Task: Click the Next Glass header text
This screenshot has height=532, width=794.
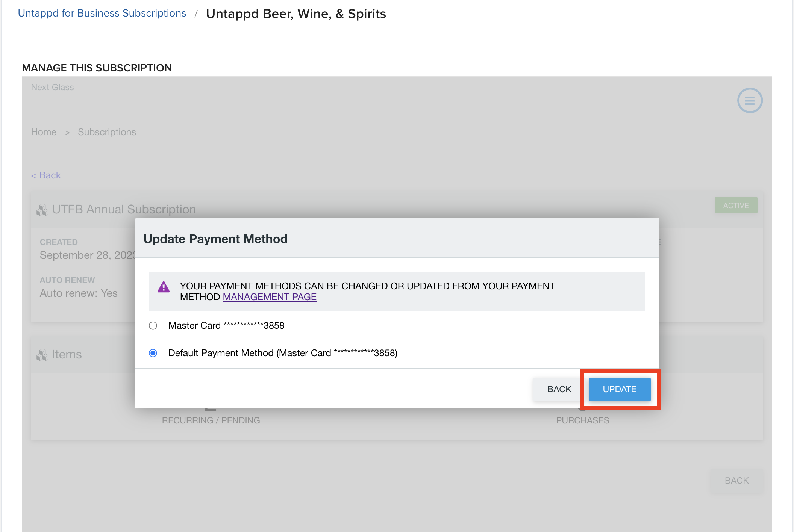Action: (52, 87)
